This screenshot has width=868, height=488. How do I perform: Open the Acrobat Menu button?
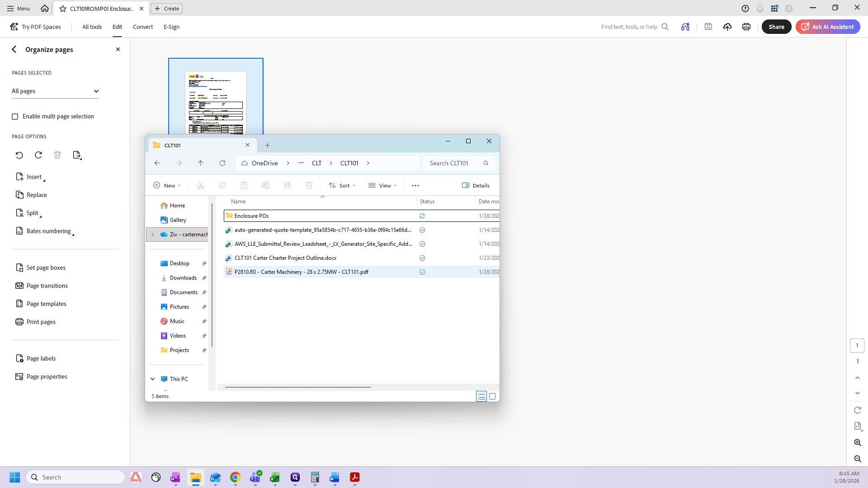tap(19, 8)
